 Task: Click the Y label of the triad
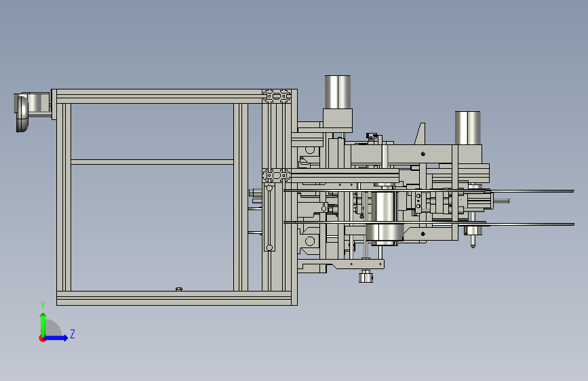point(43,305)
